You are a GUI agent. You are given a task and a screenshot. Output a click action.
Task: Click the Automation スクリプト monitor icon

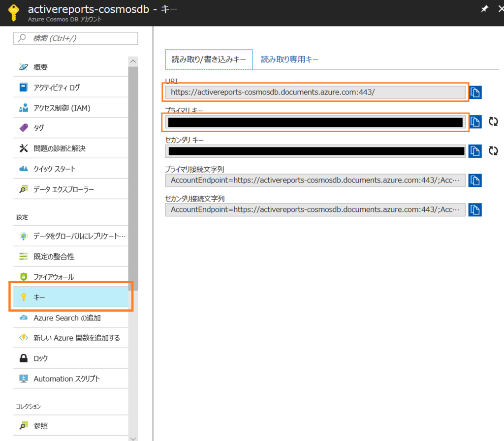coord(24,379)
